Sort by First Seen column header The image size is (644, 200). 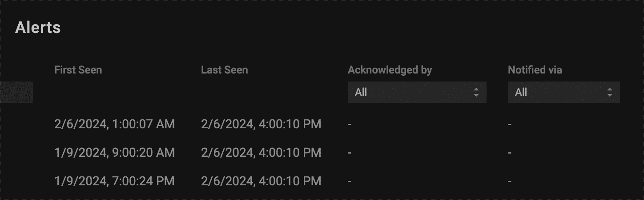(78, 70)
